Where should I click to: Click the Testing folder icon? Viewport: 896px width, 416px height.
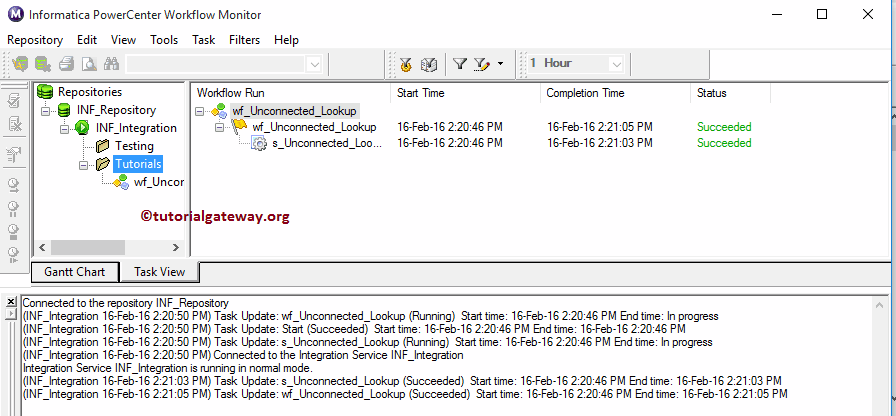click(x=102, y=146)
